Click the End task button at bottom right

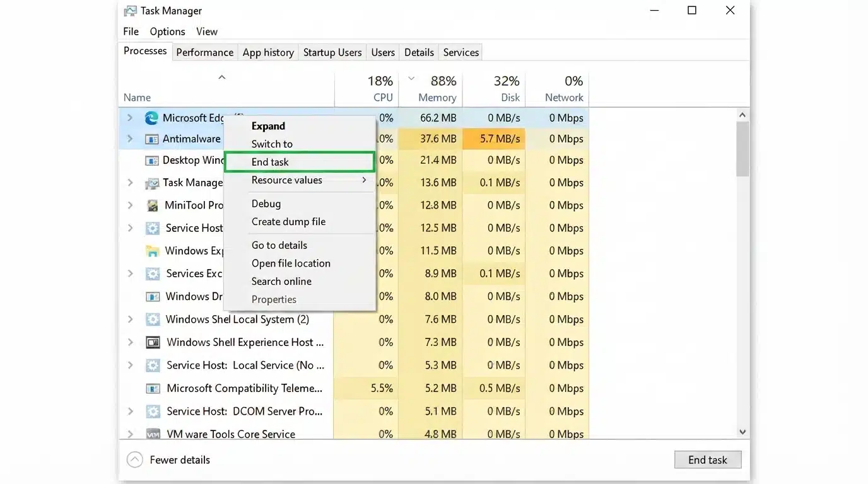707,460
